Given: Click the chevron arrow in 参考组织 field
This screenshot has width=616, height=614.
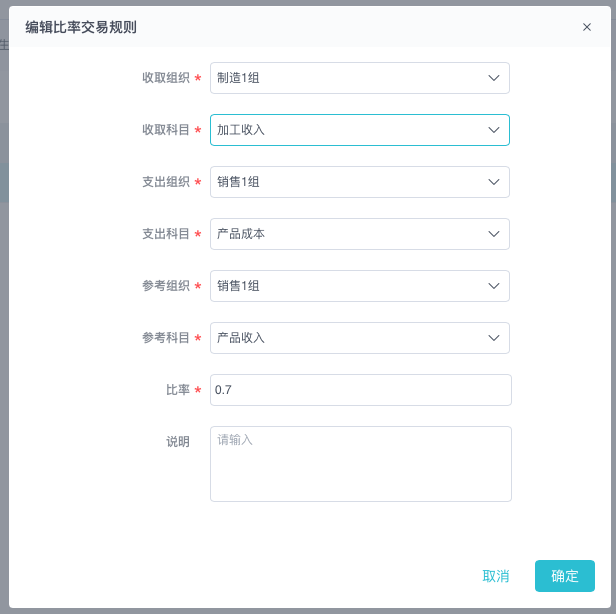Looking at the screenshot, I should (x=493, y=286).
